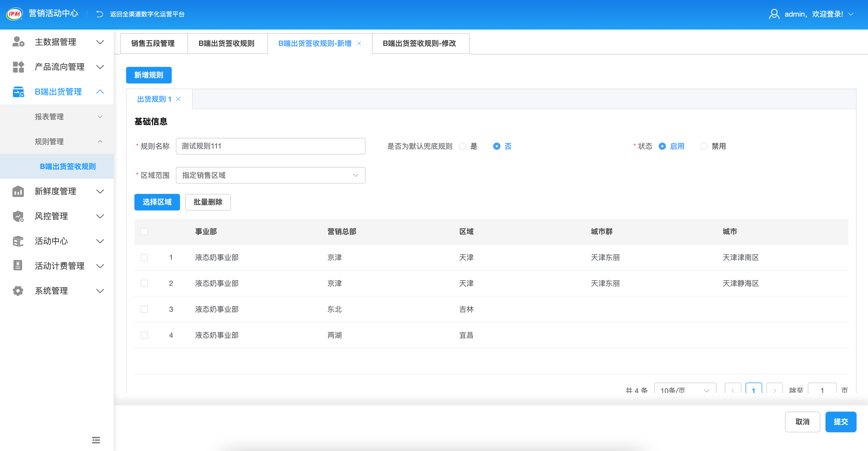Viewport: 868px width, 451px height.
Task: Open the 区域范围 dropdown
Action: point(271,175)
